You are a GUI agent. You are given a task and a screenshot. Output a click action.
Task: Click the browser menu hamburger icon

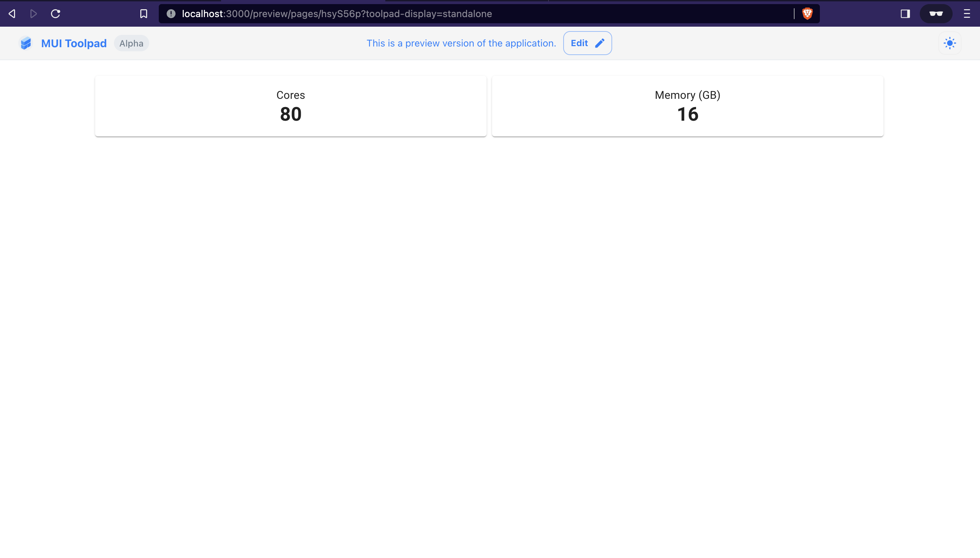point(967,13)
